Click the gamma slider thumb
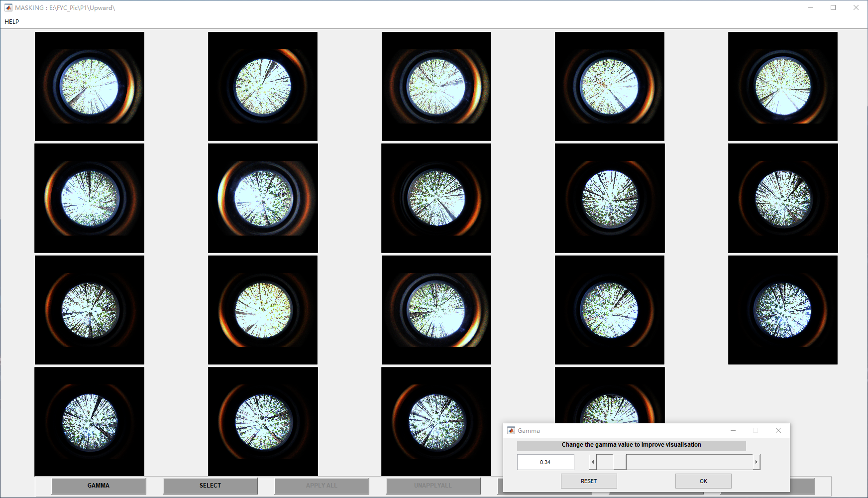868x498 pixels. (x=620, y=462)
